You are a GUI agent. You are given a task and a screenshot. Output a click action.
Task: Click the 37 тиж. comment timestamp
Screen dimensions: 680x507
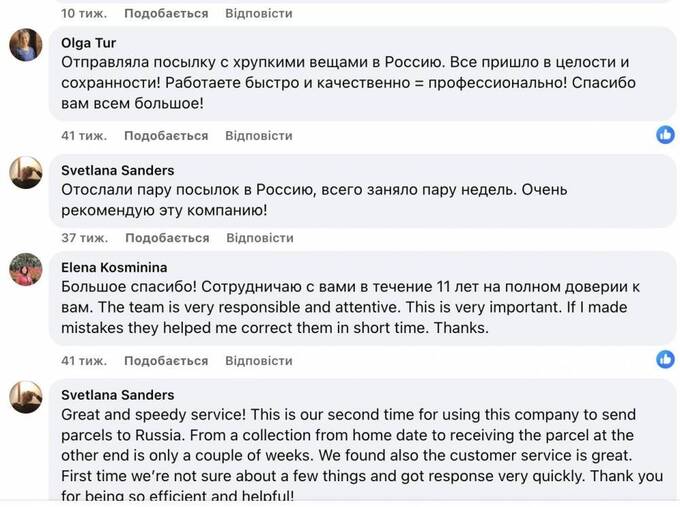pos(83,238)
